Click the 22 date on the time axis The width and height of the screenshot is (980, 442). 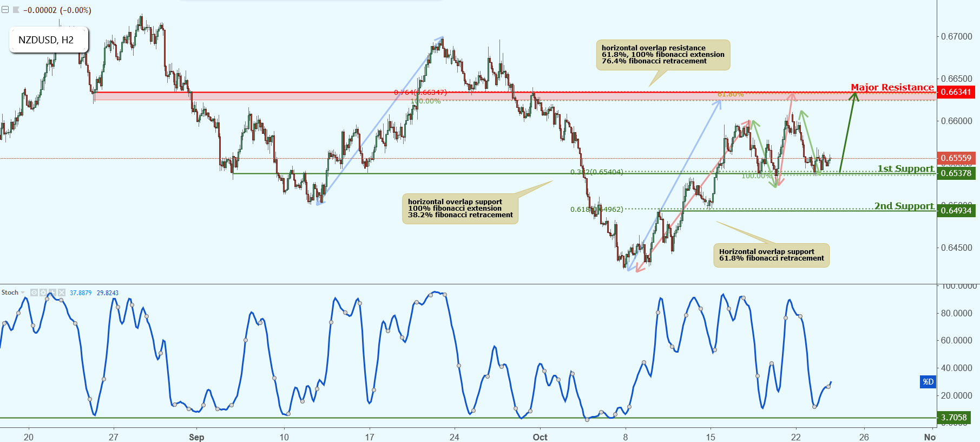[x=795, y=437]
